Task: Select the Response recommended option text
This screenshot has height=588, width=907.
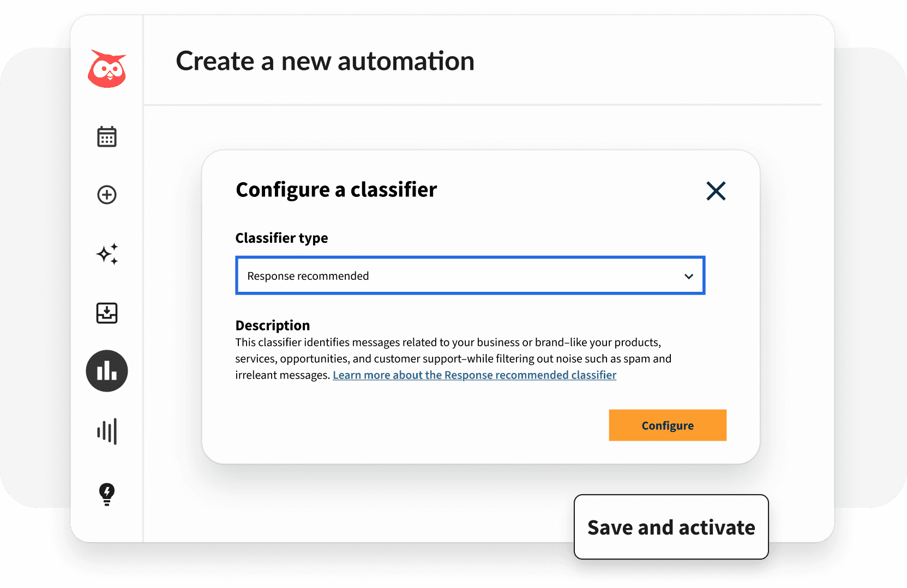Action: (308, 276)
